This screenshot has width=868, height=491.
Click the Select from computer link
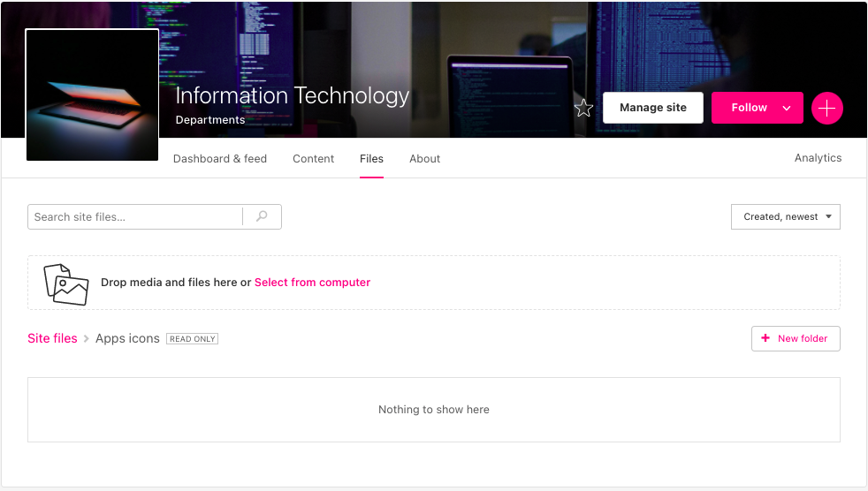pos(312,283)
